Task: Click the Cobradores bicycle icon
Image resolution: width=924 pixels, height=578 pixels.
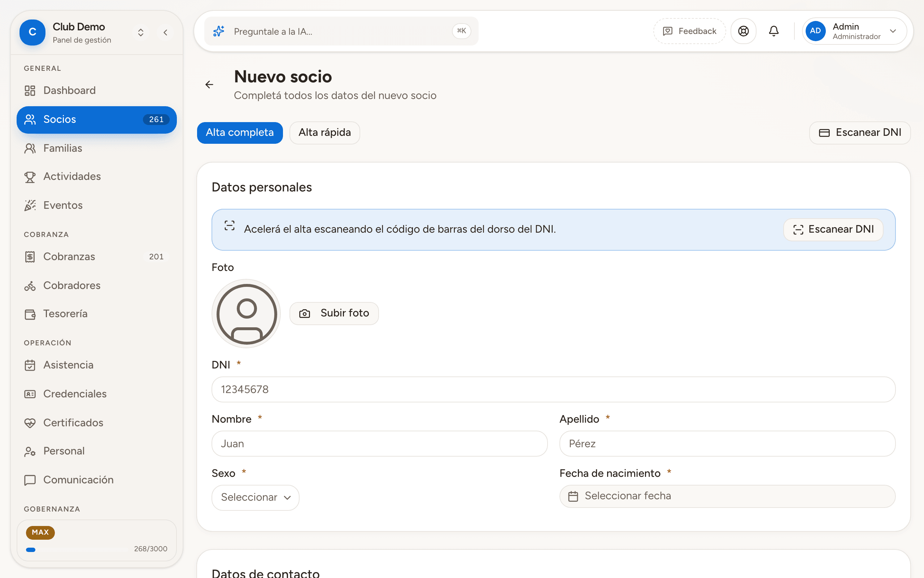Action: [x=30, y=286]
